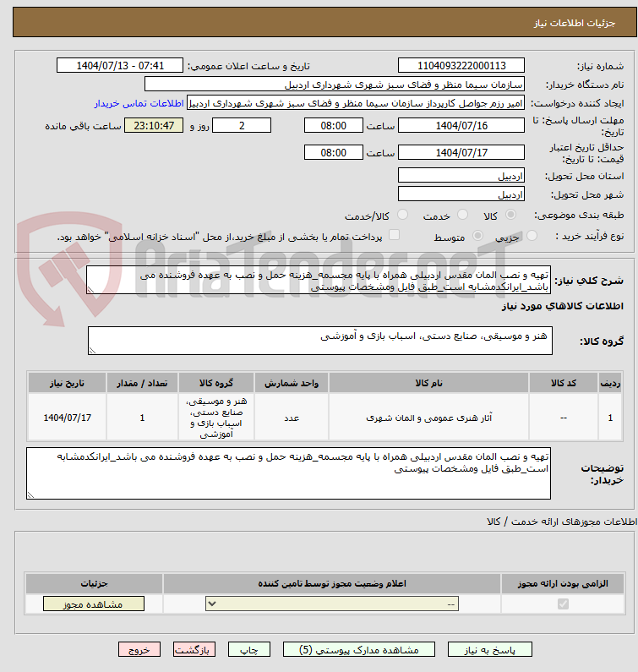Viewport: 638px width, 672px height.
Task: Click the خروج exit button
Action: 139,650
